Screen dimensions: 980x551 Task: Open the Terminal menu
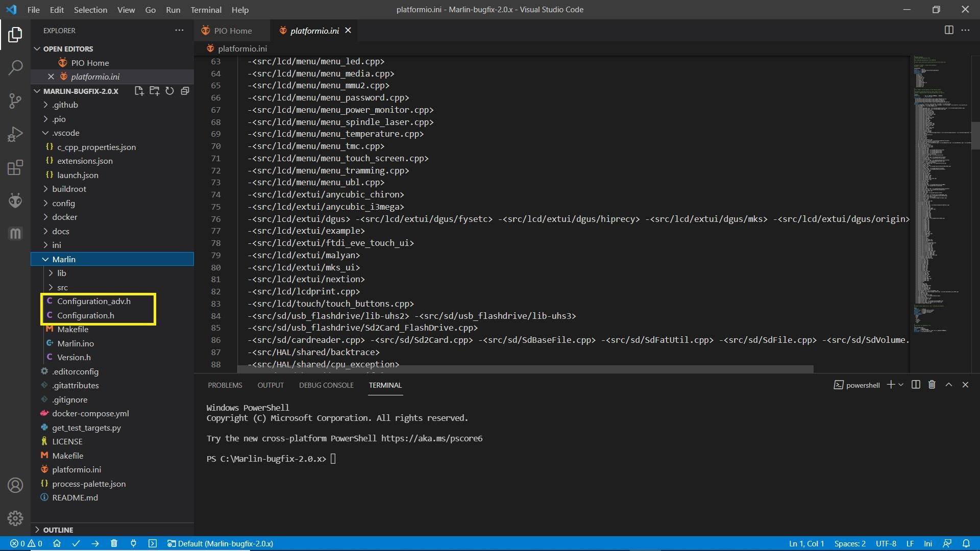206,10
